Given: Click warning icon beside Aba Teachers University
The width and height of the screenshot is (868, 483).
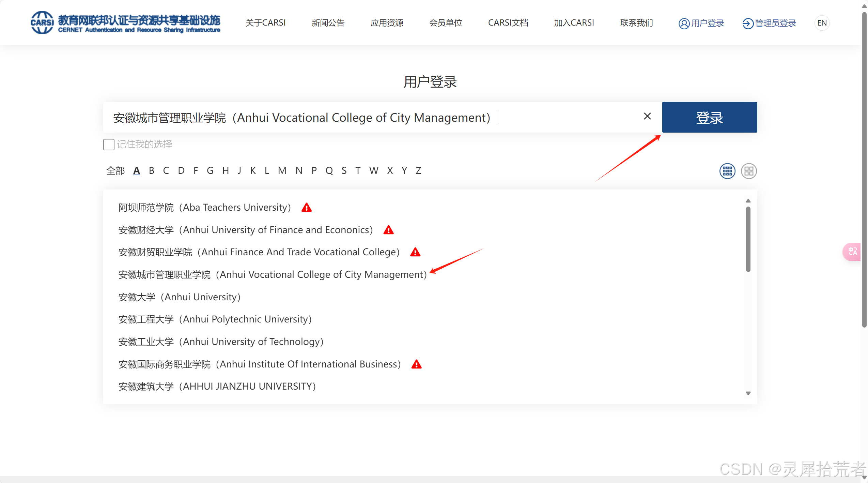Looking at the screenshot, I should point(306,208).
